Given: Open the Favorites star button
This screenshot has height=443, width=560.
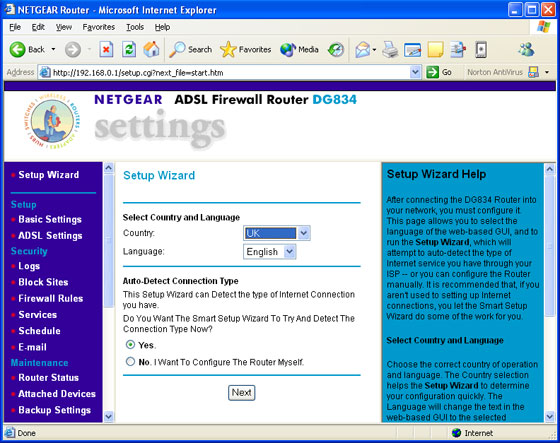Looking at the screenshot, I should coord(245,49).
